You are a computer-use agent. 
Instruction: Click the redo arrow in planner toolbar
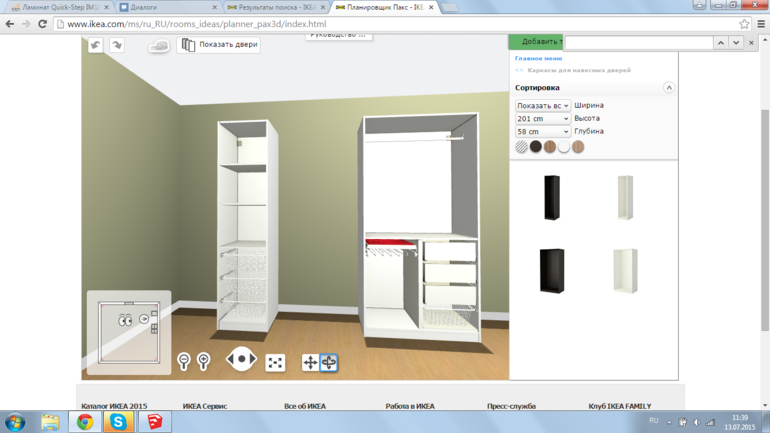tap(117, 45)
